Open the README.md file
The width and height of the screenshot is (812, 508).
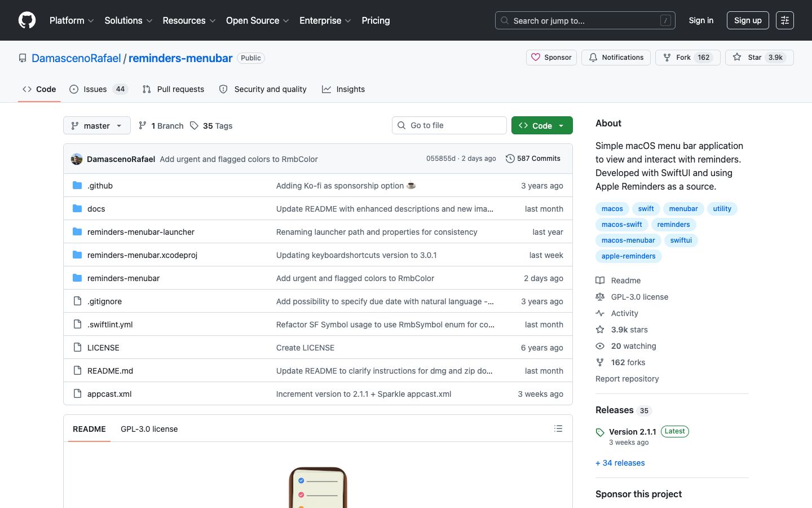coord(110,371)
